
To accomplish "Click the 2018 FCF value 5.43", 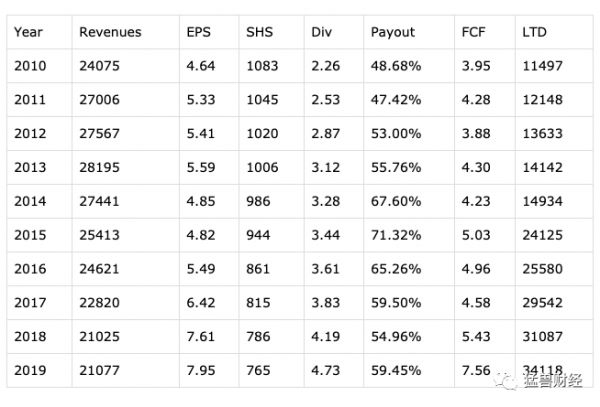I will (x=477, y=337).
